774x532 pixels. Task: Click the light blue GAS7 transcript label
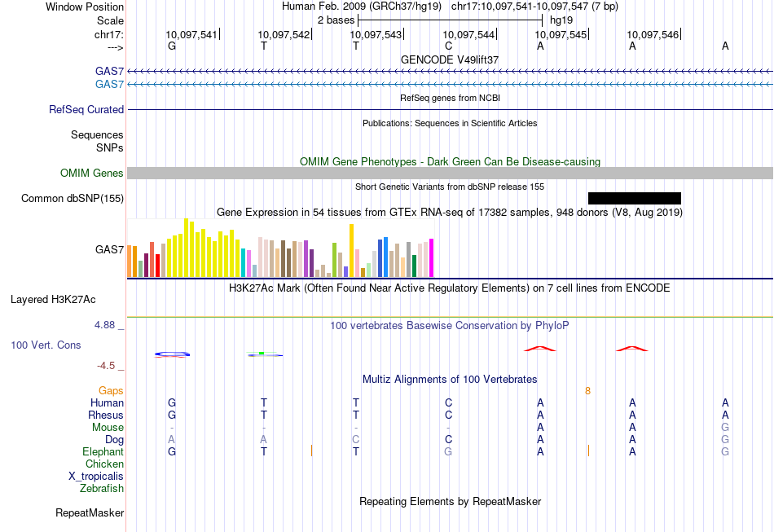110,84
